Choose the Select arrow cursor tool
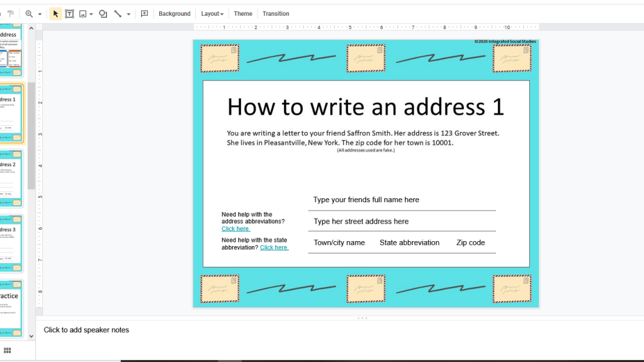This screenshot has width=644, height=362. click(55, 14)
